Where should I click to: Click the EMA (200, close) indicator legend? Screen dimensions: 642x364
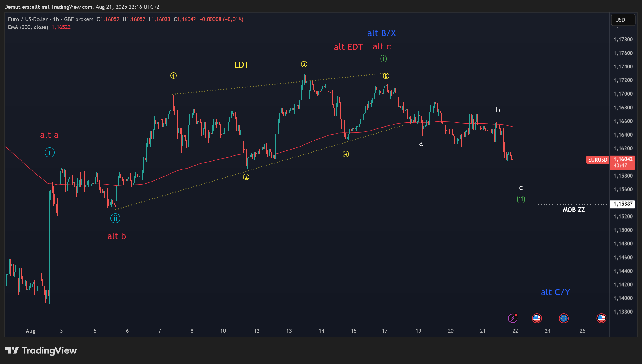coord(28,27)
